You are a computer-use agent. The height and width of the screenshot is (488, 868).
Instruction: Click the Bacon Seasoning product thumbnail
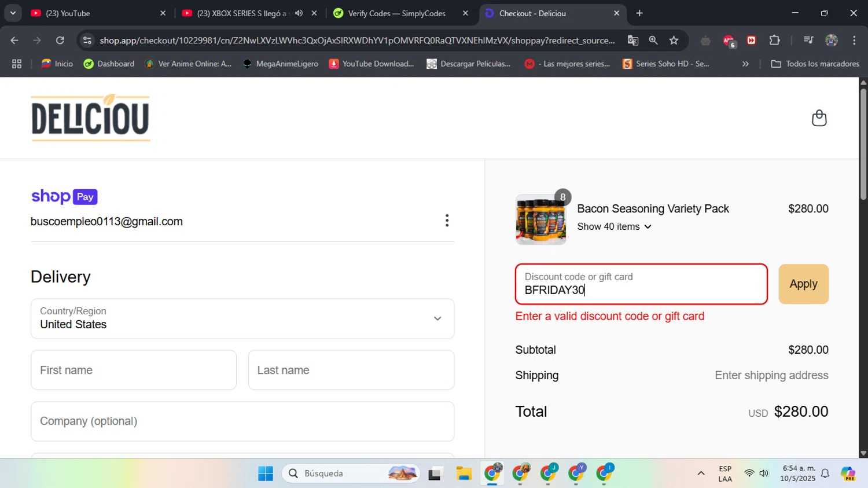click(x=540, y=219)
